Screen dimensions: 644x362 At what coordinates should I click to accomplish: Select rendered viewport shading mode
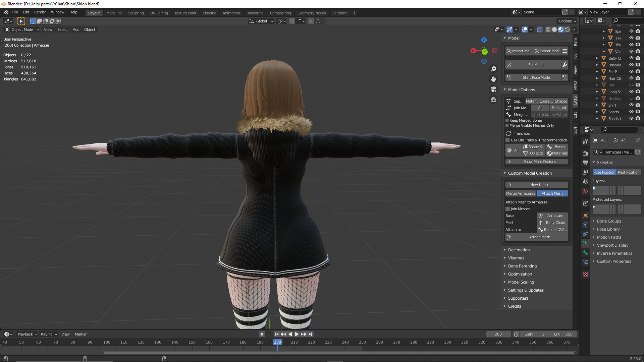tap(567, 29)
